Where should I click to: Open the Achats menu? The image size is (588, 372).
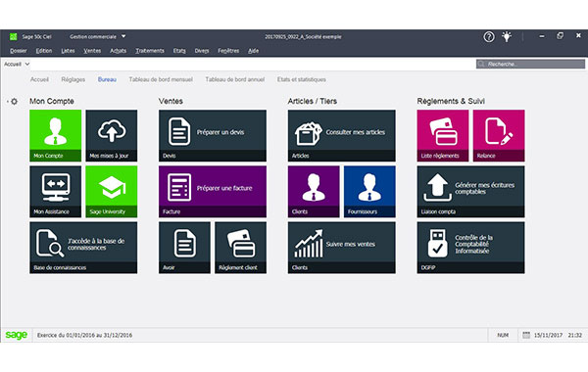pyautogui.click(x=119, y=51)
